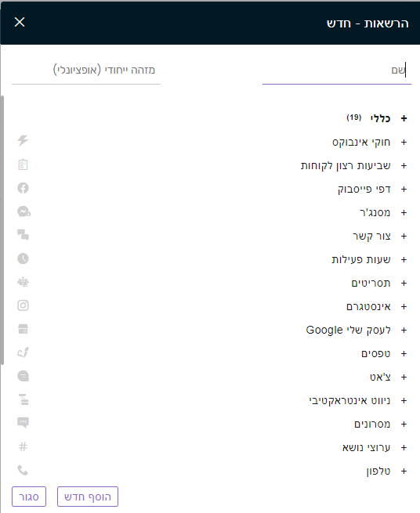The image size is (420, 513).
Task: Click the robot scripts icon
Action: 23,282
